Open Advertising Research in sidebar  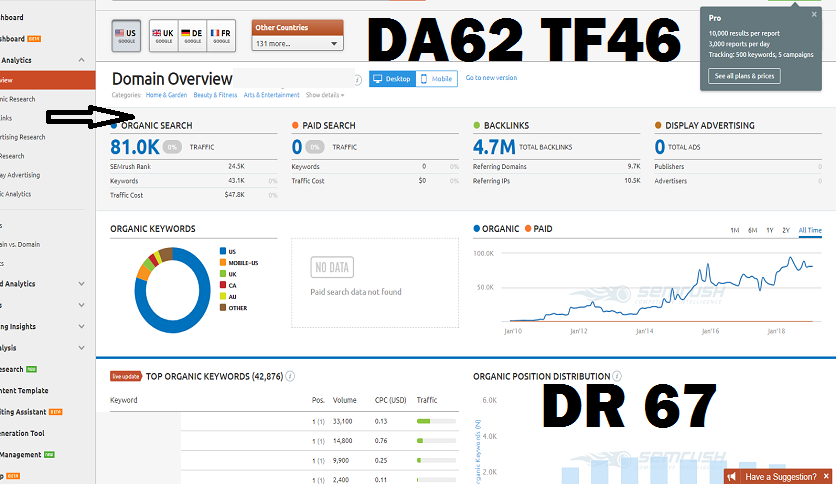pyautogui.click(x=22, y=137)
